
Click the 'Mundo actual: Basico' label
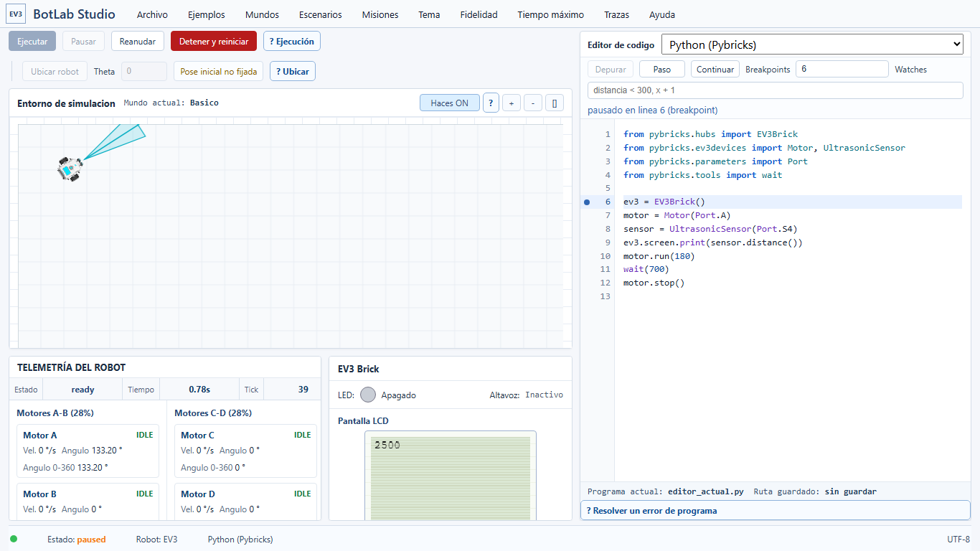point(171,103)
